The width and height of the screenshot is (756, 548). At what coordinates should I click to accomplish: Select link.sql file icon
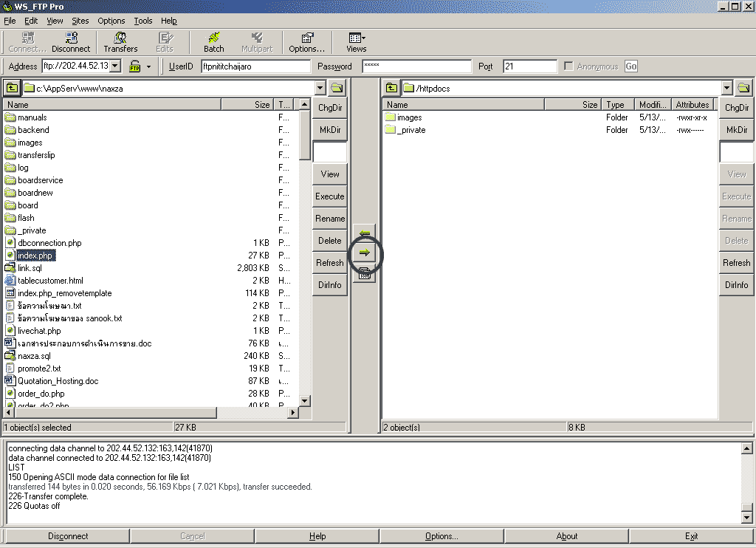pyautogui.click(x=10, y=268)
